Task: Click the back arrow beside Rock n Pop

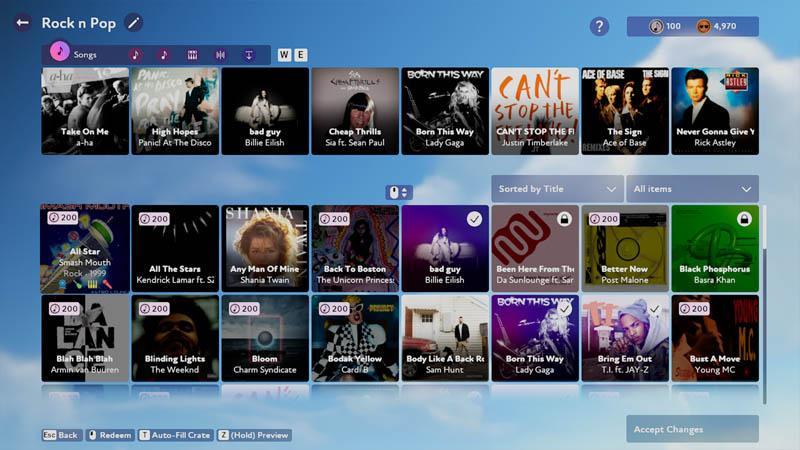Action: click(22, 23)
